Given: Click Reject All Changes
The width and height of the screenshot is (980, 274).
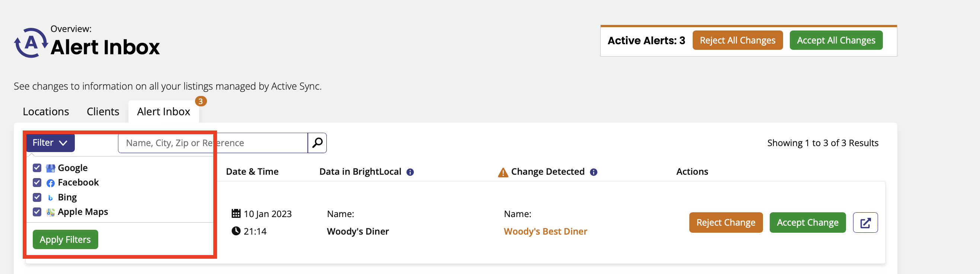Looking at the screenshot, I should (737, 40).
